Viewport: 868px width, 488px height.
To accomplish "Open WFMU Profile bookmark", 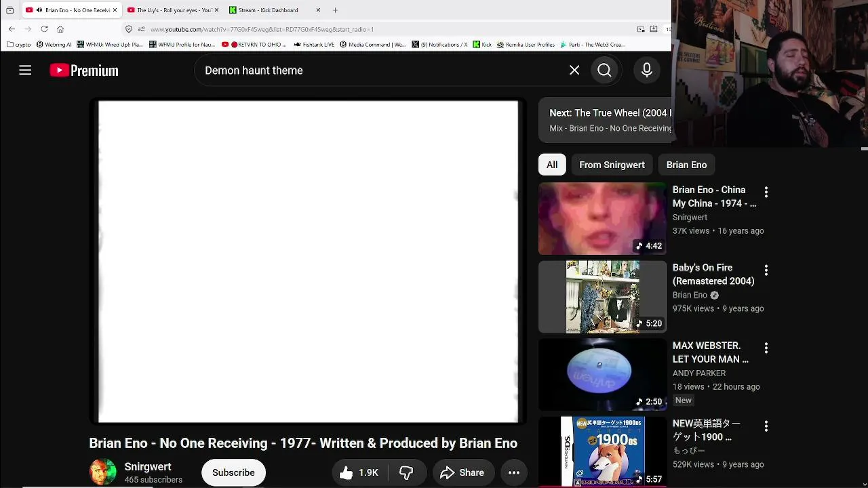I will click(182, 45).
